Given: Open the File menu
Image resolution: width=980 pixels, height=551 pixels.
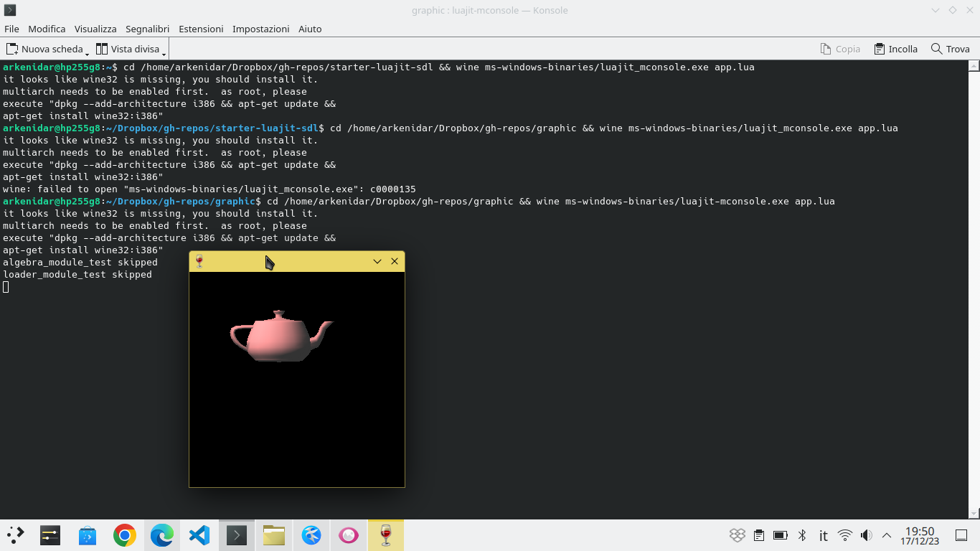Looking at the screenshot, I should click(x=11, y=29).
